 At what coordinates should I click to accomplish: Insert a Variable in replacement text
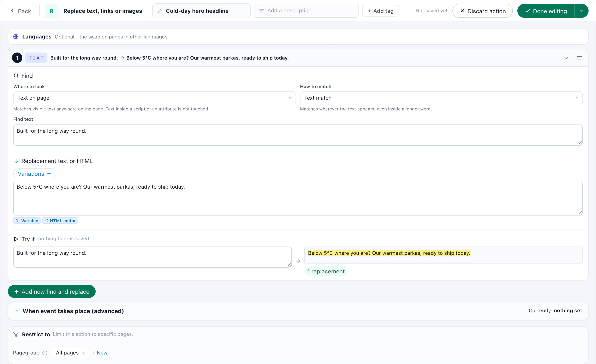[27, 220]
